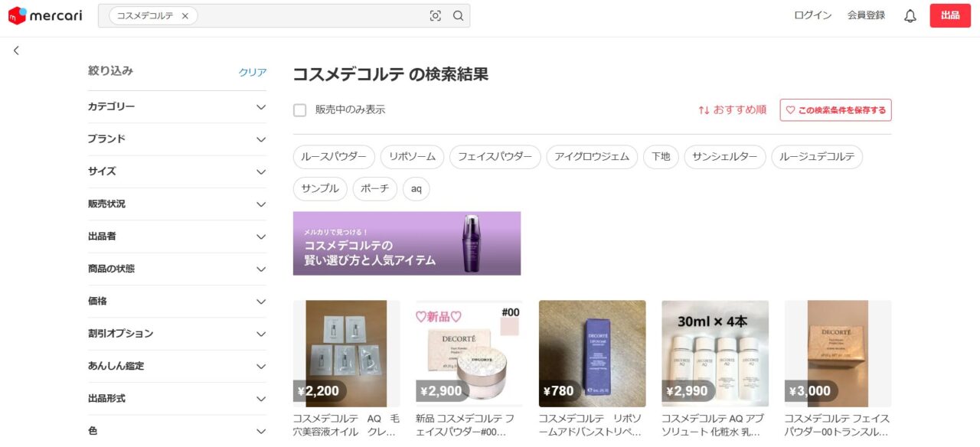The height and width of the screenshot is (447, 980).
Task: Open the ¥3,000 product thumbnail
Action: click(x=838, y=354)
